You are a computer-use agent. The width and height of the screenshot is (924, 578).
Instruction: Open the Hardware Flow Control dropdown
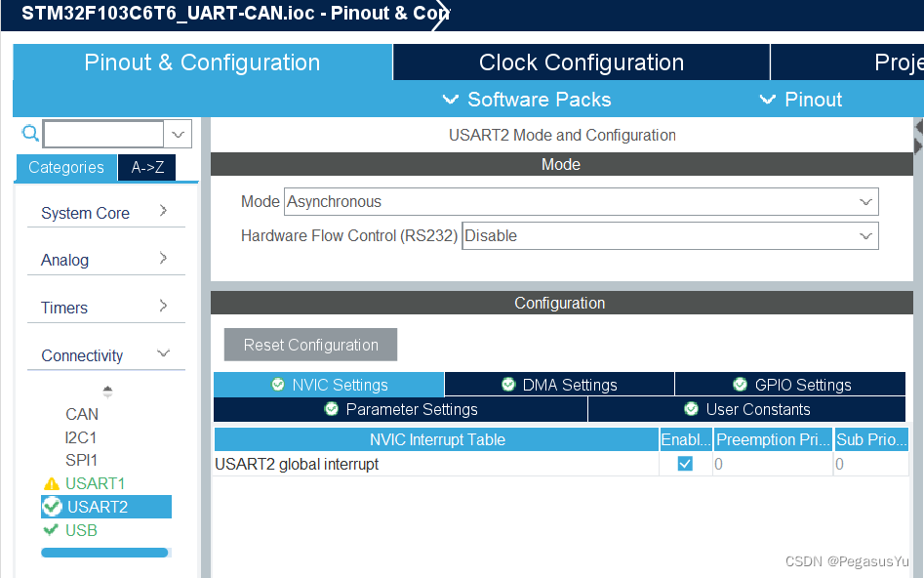(670, 236)
